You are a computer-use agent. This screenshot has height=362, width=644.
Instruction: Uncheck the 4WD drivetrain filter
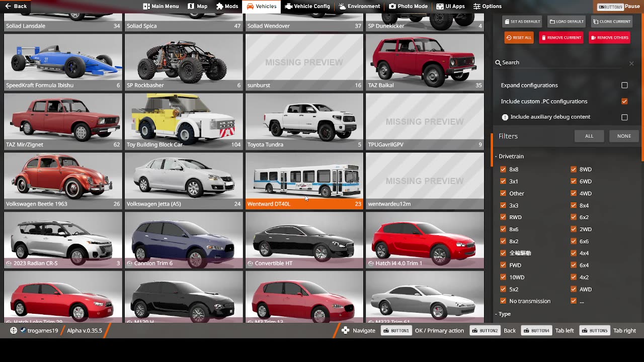[x=574, y=194]
